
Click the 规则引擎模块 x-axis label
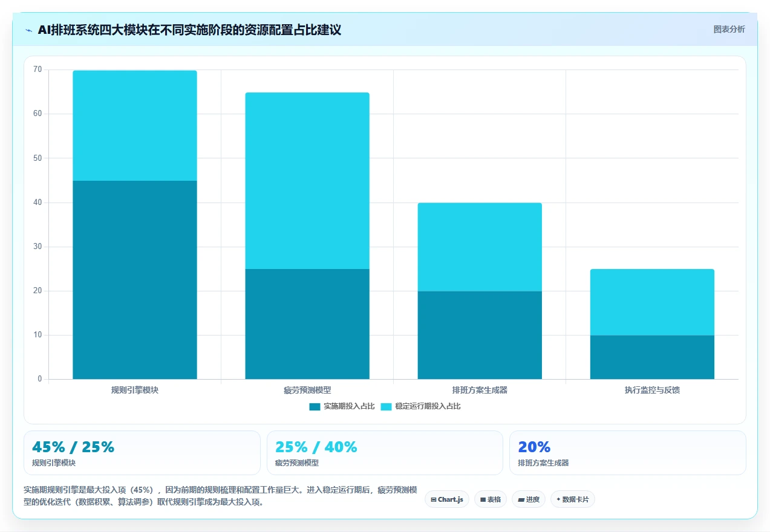pyautogui.click(x=135, y=390)
